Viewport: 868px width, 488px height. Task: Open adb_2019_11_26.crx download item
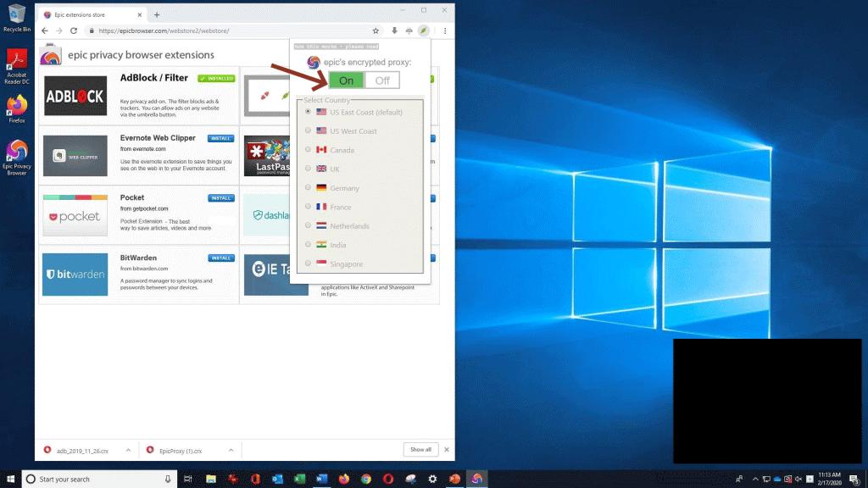(82, 451)
